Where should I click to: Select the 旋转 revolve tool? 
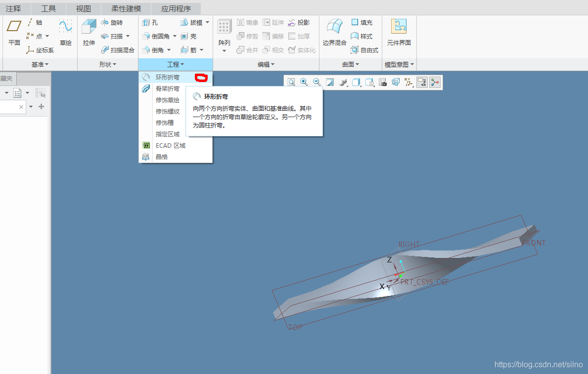click(112, 23)
